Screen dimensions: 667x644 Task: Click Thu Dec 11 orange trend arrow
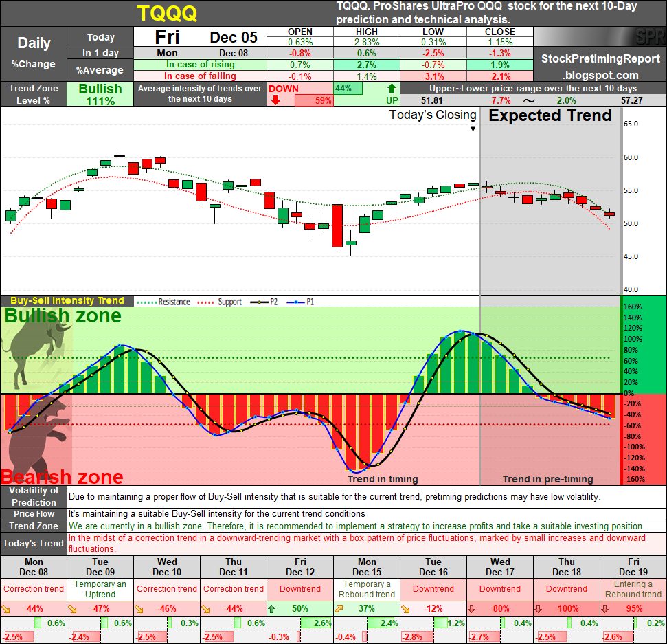pos(205,609)
